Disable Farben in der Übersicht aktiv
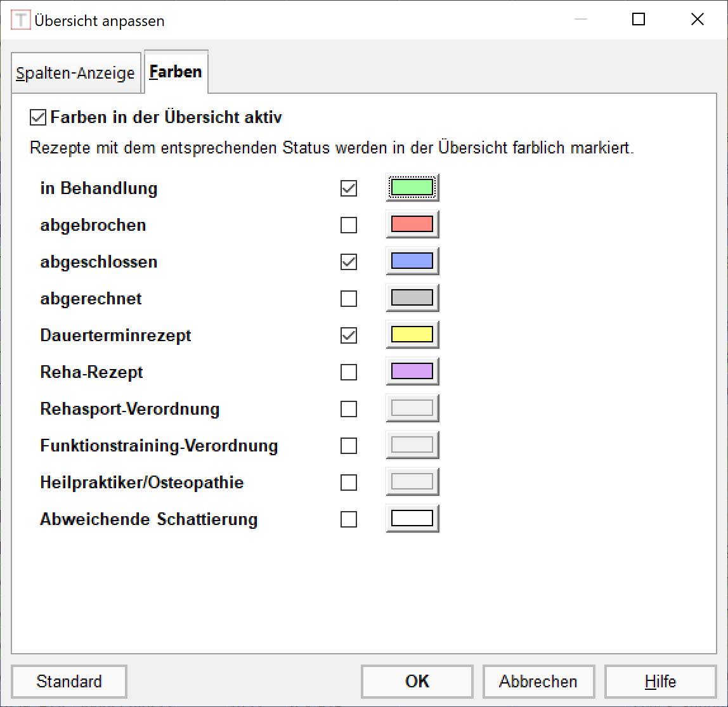The height and width of the screenshot is (707, 728). (38, 117)
